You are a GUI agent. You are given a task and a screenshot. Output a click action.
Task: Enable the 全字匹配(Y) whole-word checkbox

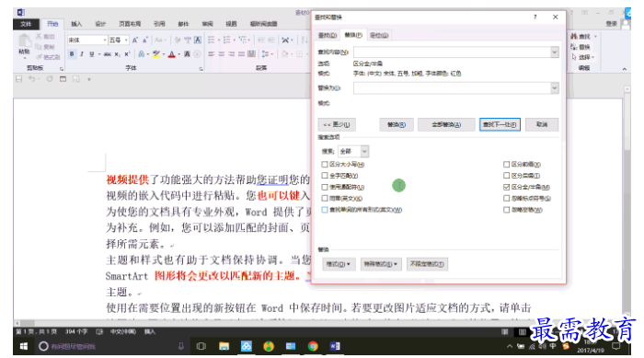click(325, 176)
